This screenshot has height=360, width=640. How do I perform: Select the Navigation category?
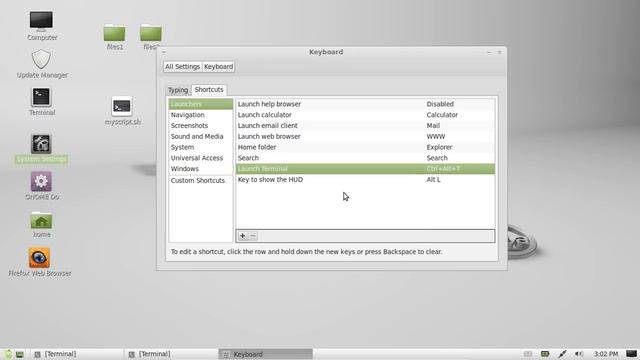click(201, 115)
